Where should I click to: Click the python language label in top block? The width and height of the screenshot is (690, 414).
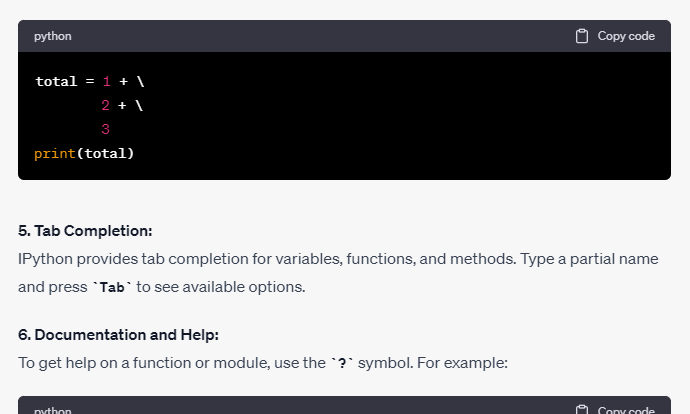[53, 36]
